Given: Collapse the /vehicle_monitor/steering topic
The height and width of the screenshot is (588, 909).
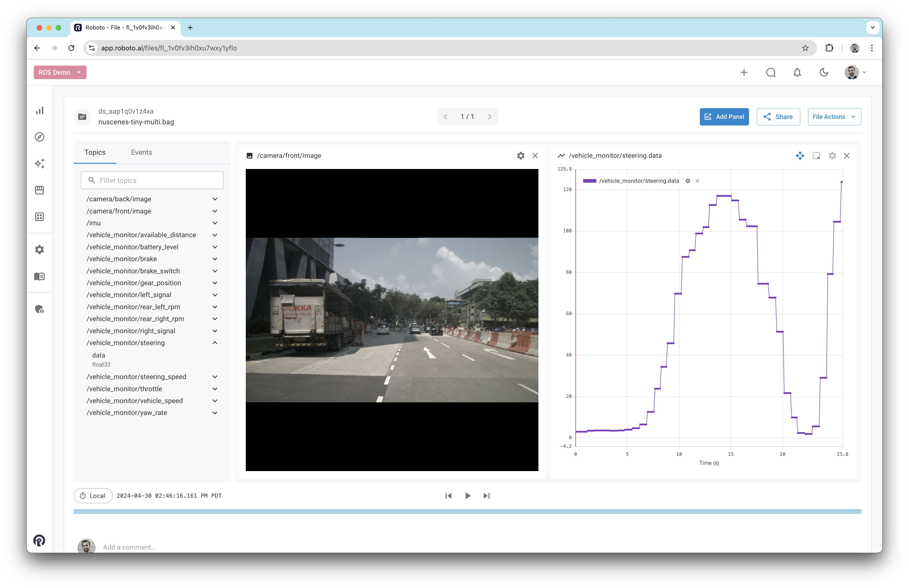Looking at the screenshot, I should click(x=215, y=343).
